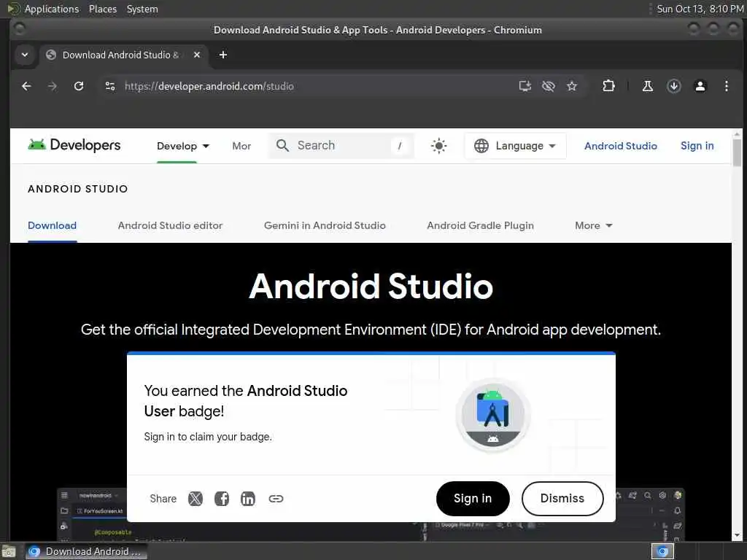The height and width of the screenshot is (560, 747).
Task: Go back with the browser back arrow
Action: pos(27,86)
